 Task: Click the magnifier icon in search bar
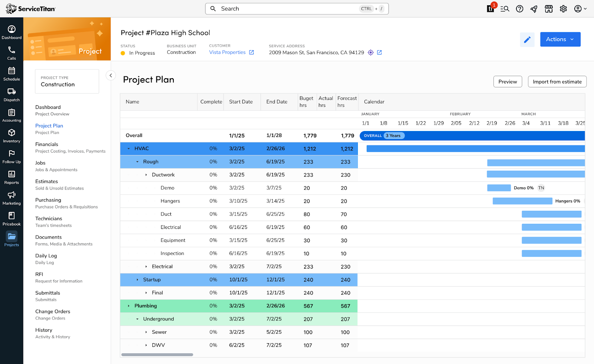(x=213, y=9)
